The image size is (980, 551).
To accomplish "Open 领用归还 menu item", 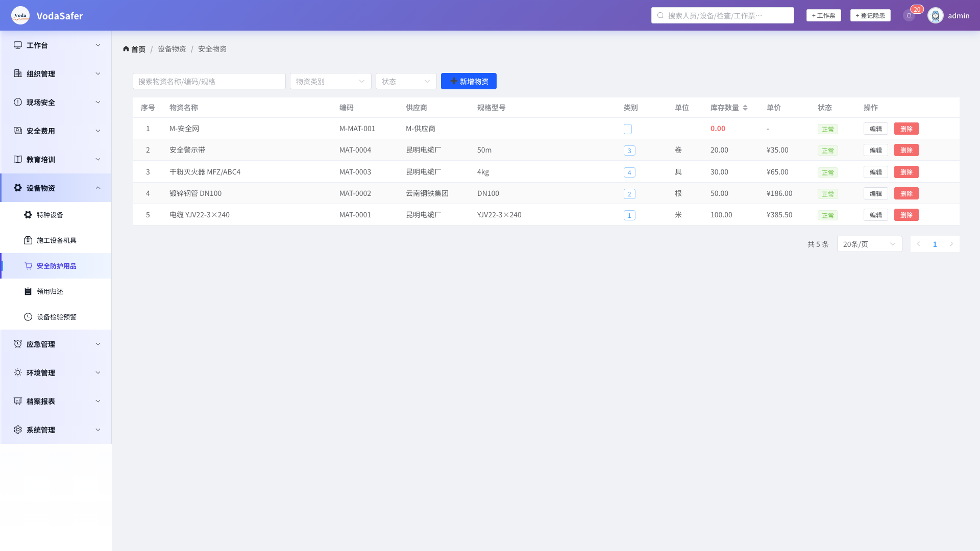I will pyautogui.click(x=56, y=291).
